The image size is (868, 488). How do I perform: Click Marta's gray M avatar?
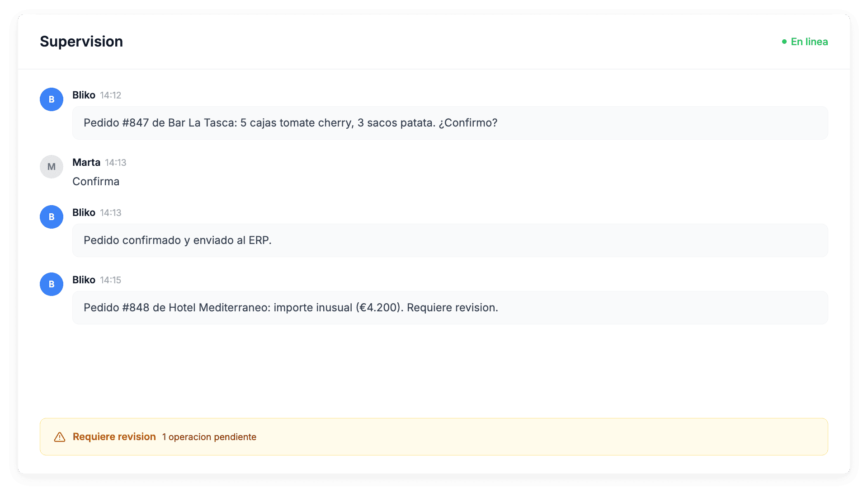click(52, 167)
